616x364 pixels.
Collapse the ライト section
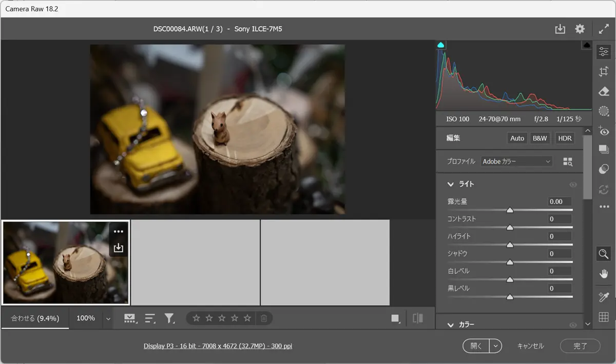click(451, 185)
